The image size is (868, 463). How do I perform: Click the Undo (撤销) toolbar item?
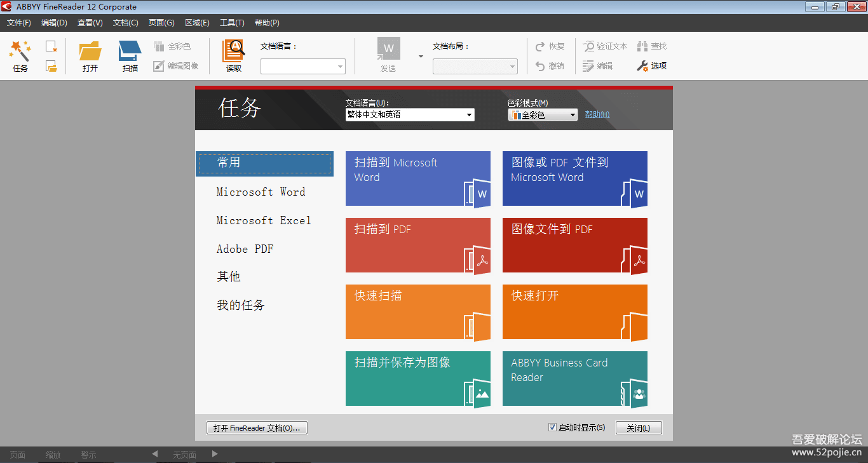point(550,66)
